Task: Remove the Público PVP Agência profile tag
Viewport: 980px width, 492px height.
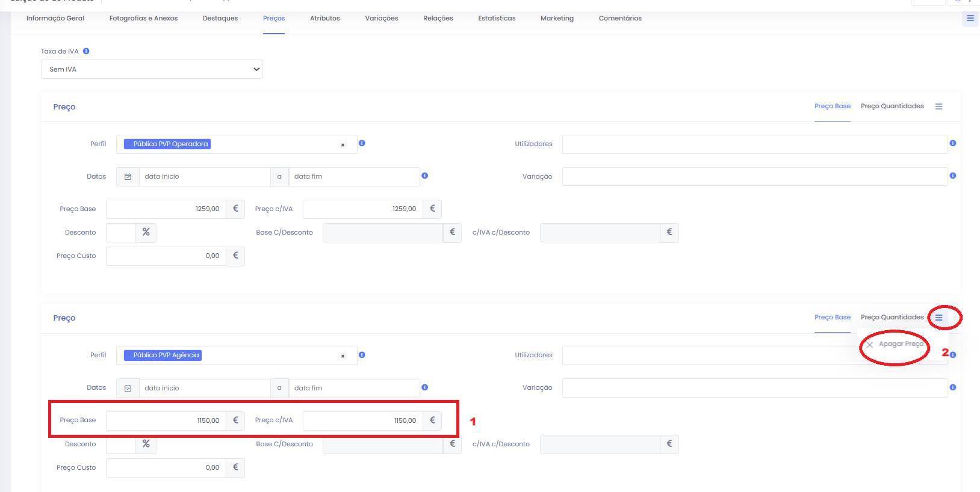Action: [x=343, y=356]
